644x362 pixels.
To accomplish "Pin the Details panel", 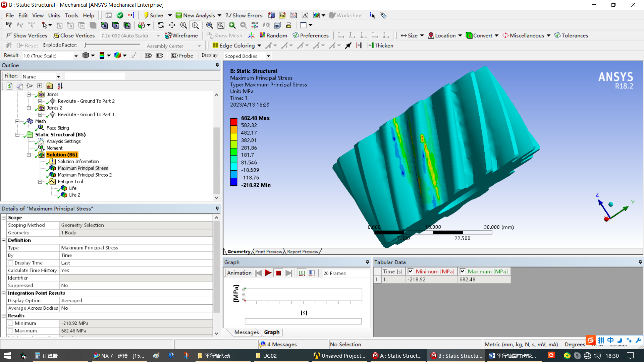I will [x=217, y=208].
